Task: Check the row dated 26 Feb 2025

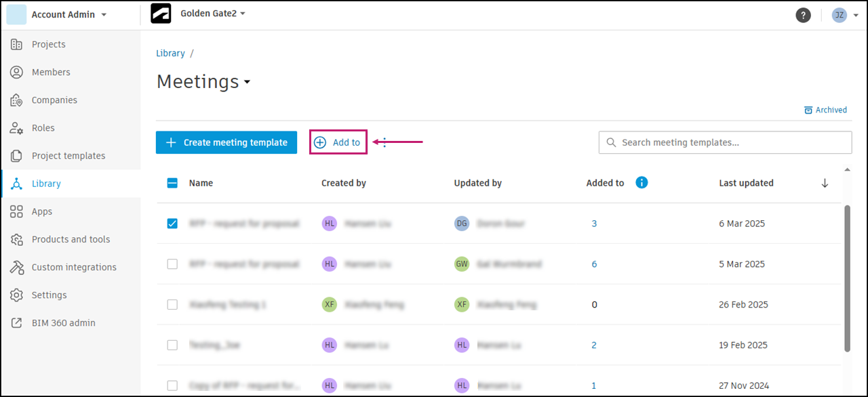Action: click(x=172, y=305)
